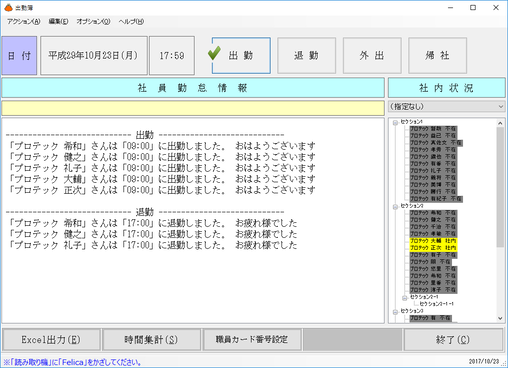Click the date 平成29年10月23日(月) field

click(x=94, y=55)
